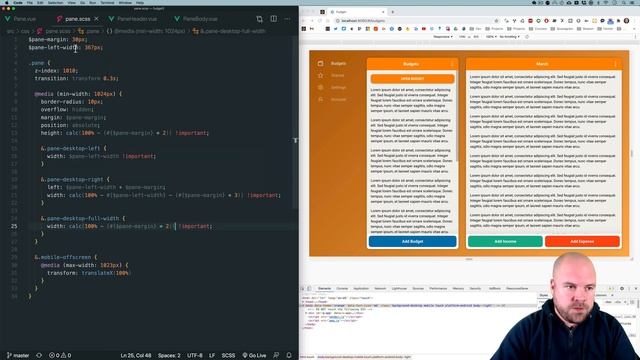The width and height of the screenshot is (640, 360).
Task: Close the pane.scss editor tab
Action: [x=96, y=19]
